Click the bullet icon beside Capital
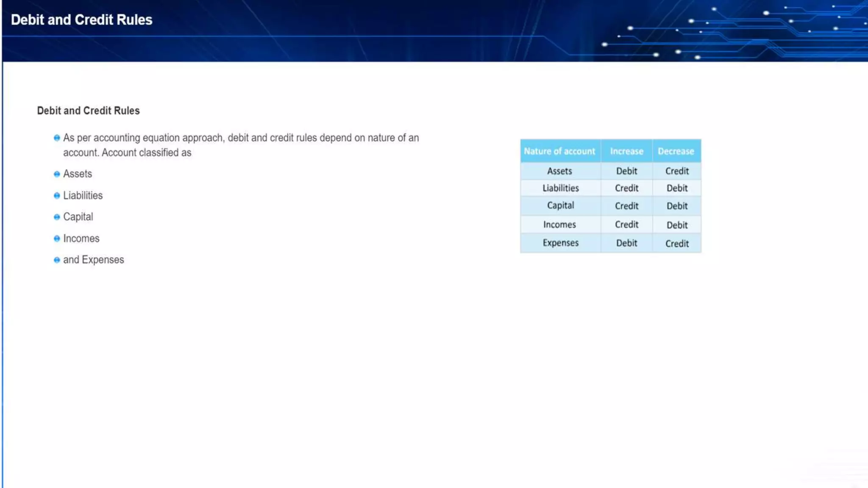This screenshot has height=488, width=868. pos(57,217)
